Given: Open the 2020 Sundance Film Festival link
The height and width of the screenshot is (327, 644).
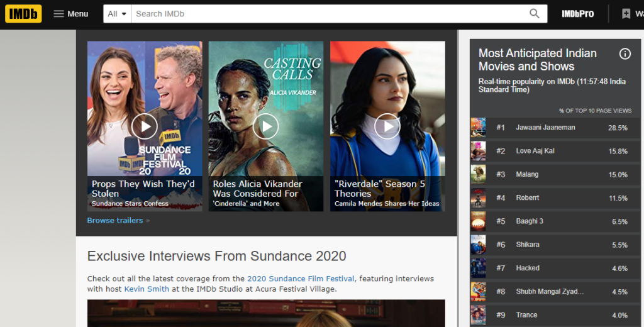Looking at the screenshot, I should (301, 279).
